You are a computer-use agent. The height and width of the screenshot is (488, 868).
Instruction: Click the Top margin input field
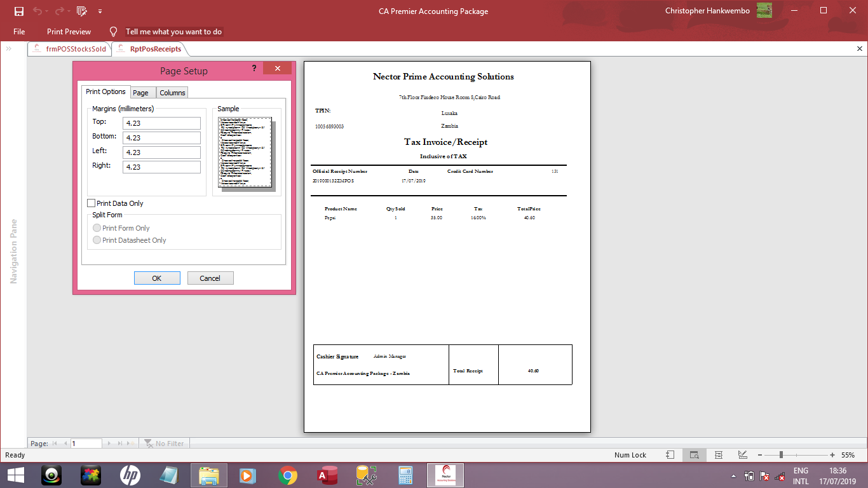(x=162, y=123)
